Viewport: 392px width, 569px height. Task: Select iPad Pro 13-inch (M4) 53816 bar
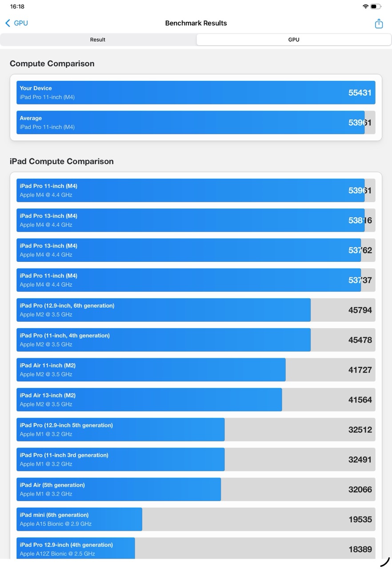click(x=196, y=220)
